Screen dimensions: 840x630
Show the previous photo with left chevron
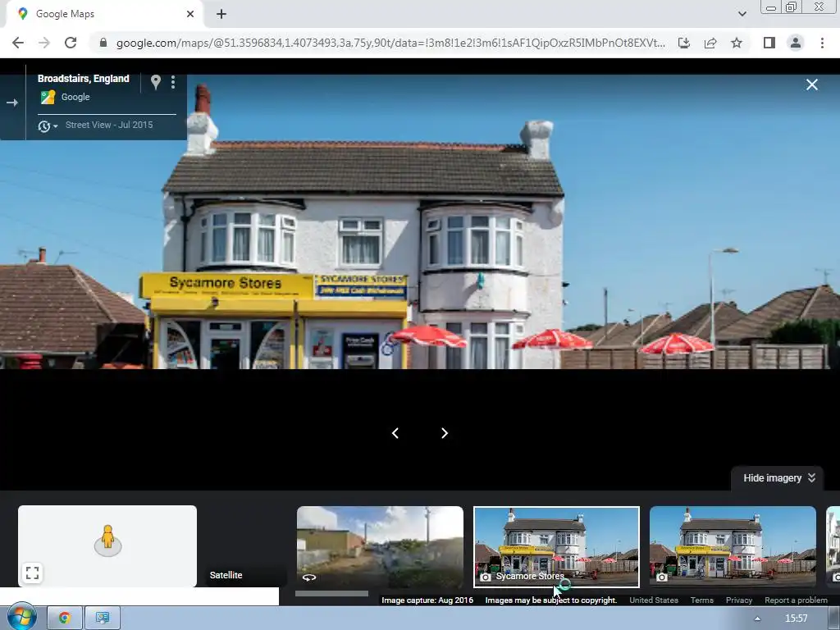395,433
